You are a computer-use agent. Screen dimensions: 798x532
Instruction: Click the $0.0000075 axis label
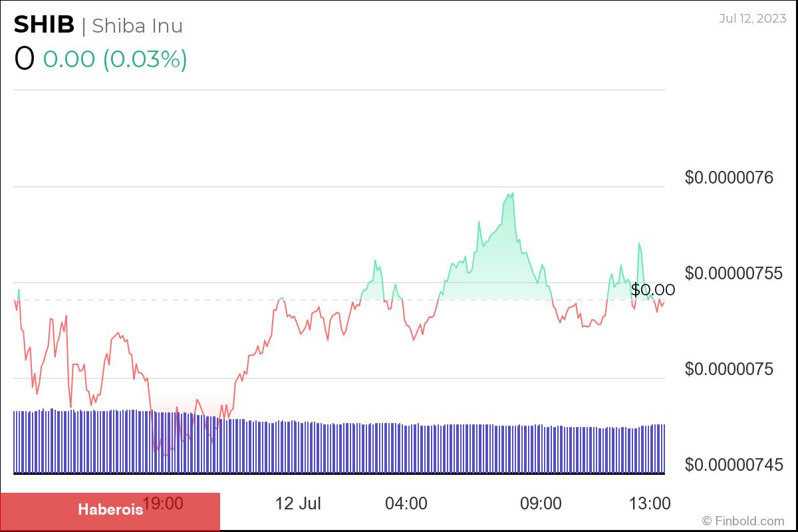coord(730,369)
